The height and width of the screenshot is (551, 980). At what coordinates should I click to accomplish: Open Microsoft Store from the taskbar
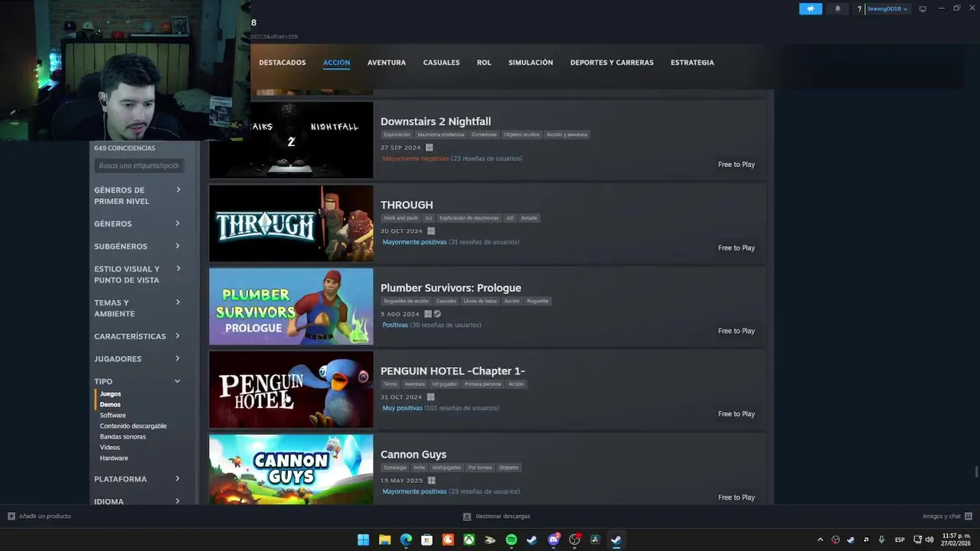click(x=426, y=540)
